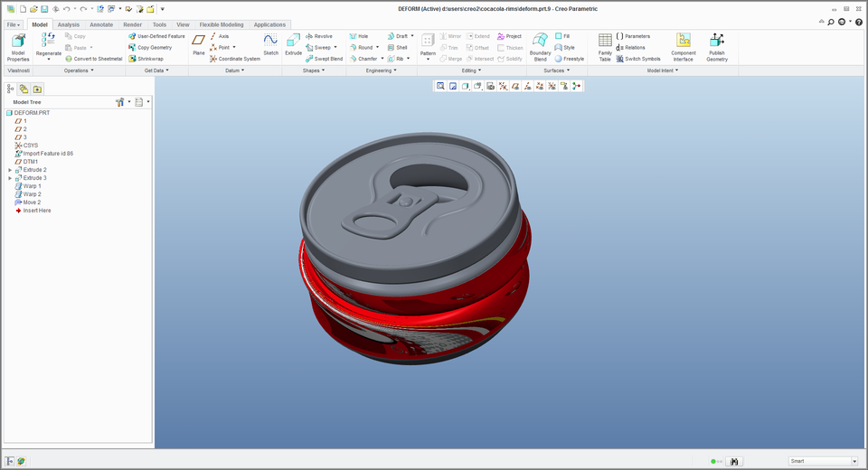The image size is (868, 470).
Task: Use the Project editing tool
Action: point(509,36)
